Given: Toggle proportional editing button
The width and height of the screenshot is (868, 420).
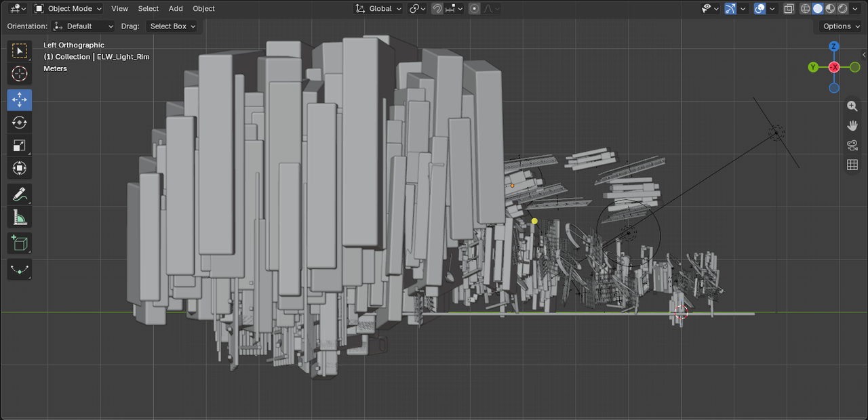Looking at the screenshot, I should click(x=474, y=9).
